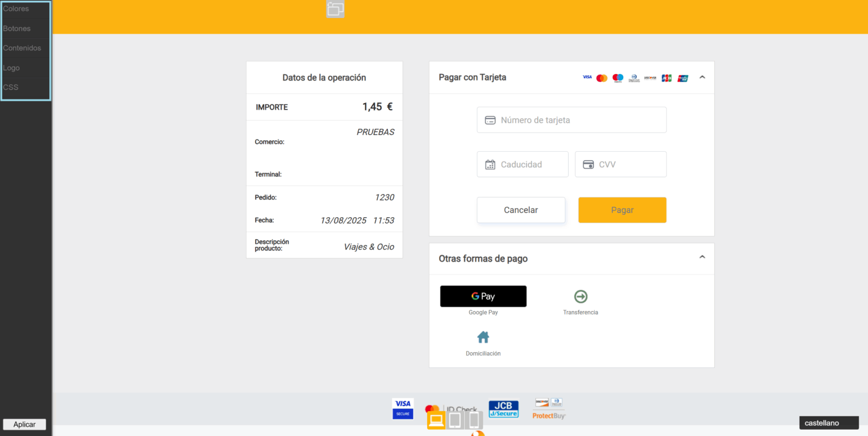Screen dimensions: 868x436
Task: Switch to mobile phone preview icon
Action: point(474,420)
